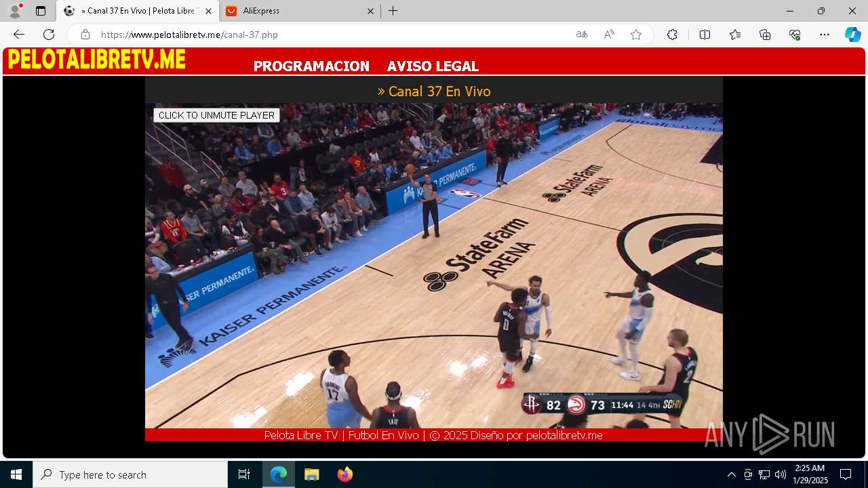Switch to the AliExpress tab
Image resolution: width=868 pixels, height=488 pixels.
[300, 11]
